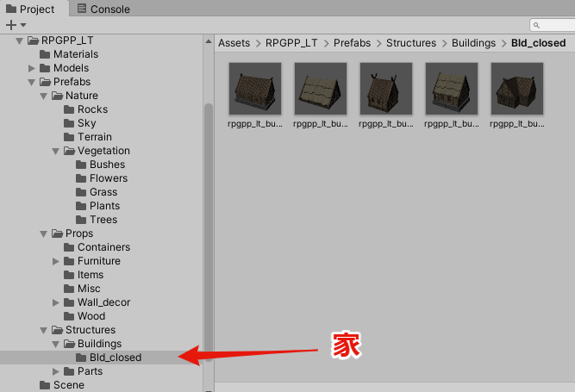Go to Prefabs in breadcrumb
The height and width of the screenshot is (392, 575).
(352, 43)
